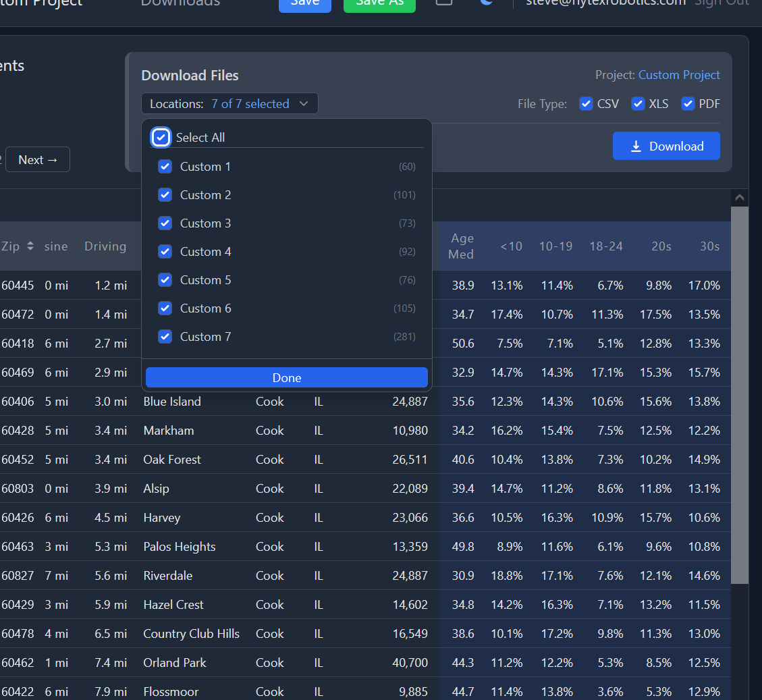Deselect the Custom 3 location
Image resolution: width=762 pixels, height=700 pixels.
[165, 223]
